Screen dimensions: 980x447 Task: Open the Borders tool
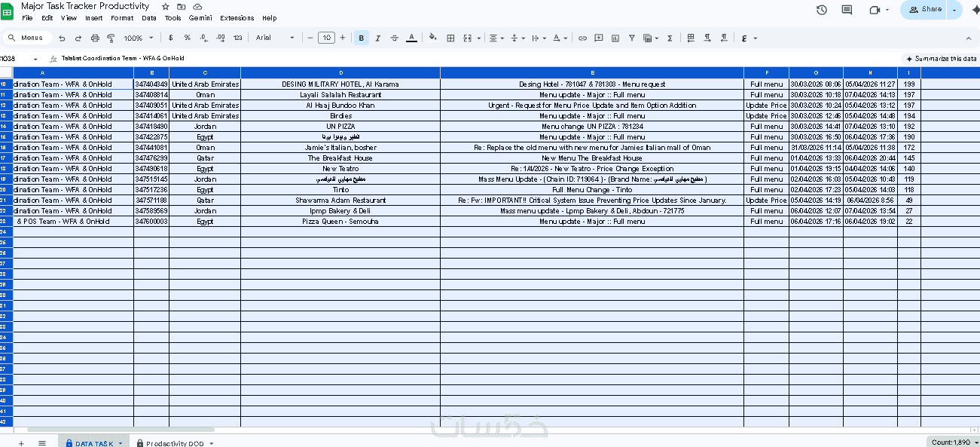pyautogui.click(x=450, y=38)
